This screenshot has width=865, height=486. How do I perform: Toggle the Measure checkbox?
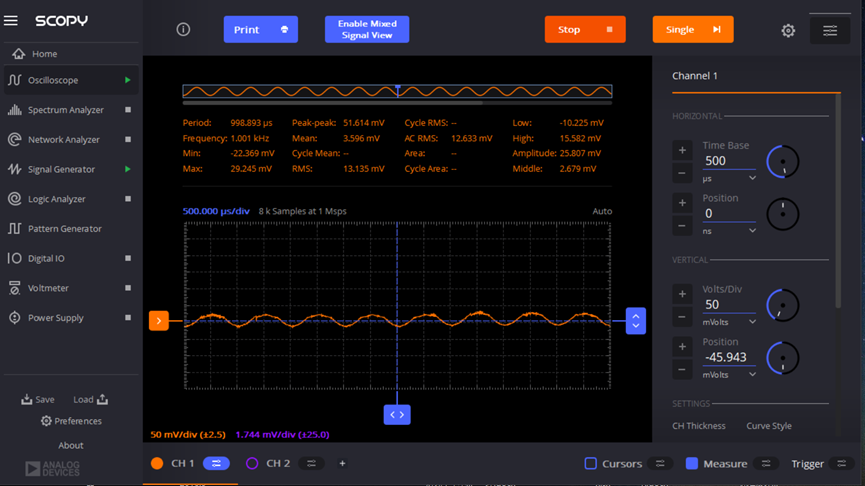[692, 463]
